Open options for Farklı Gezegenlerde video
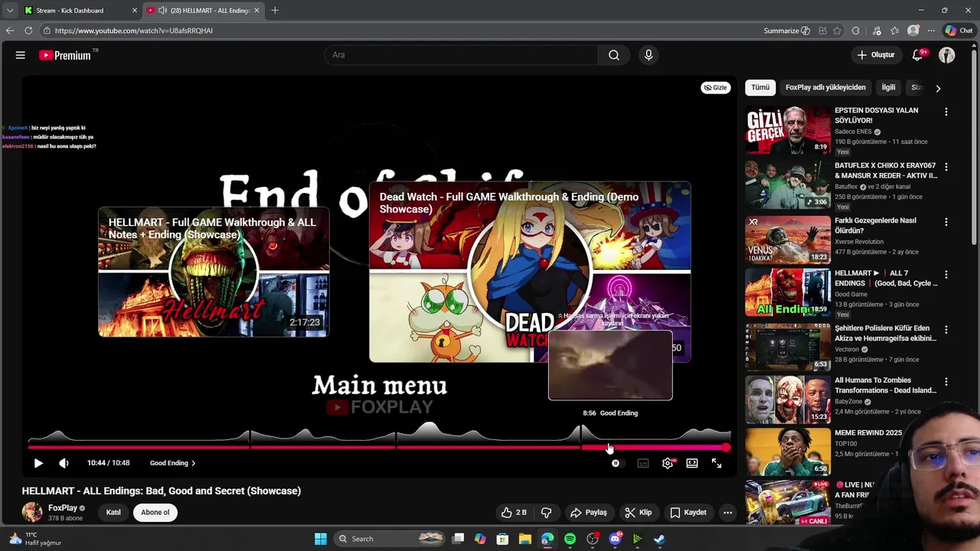 [946, 222]
